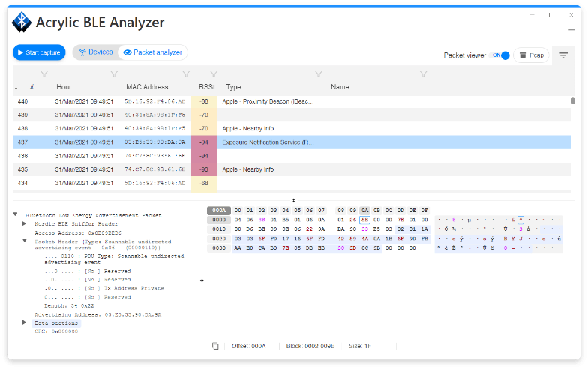Select Exposure Notification Service row 437
Viewport: 588px width, 369px height.
tap(292, 142)
